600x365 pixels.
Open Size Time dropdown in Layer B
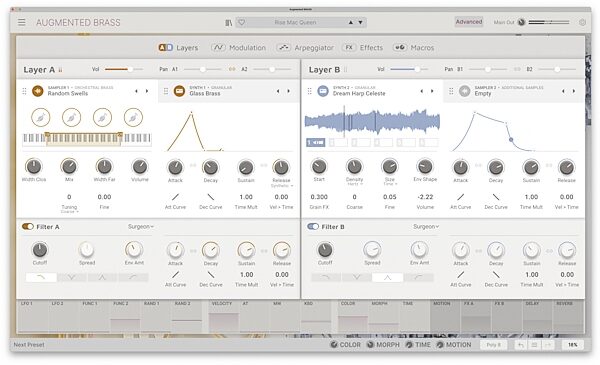390,184
